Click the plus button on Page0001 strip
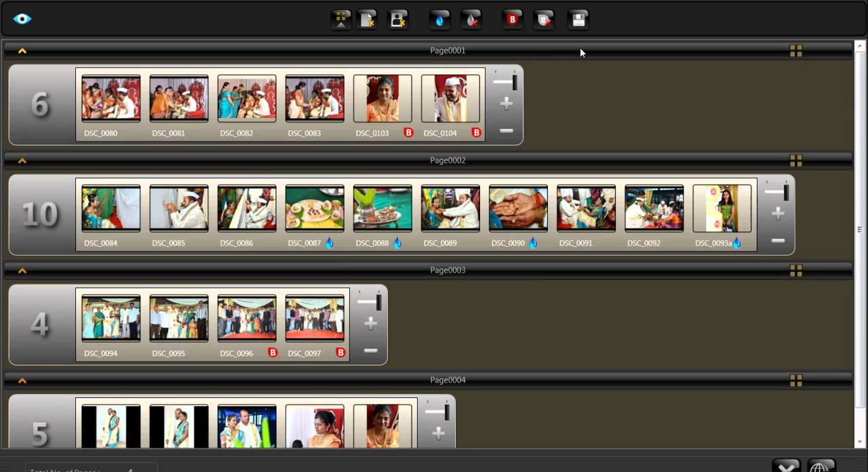 (506, 104)
